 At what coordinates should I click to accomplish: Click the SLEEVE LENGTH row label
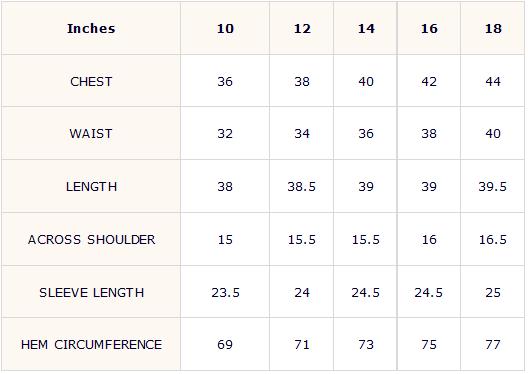pos(91,293)
